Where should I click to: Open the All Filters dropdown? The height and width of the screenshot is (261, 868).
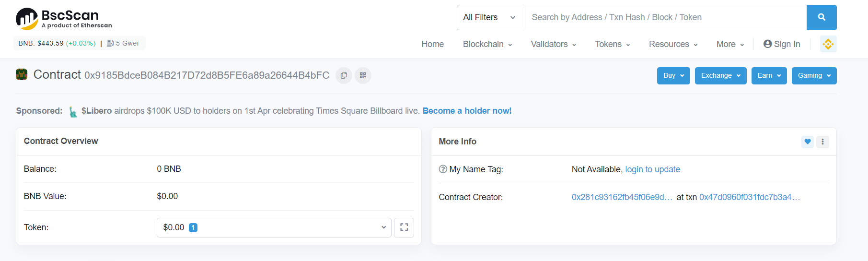(x=490, y=17)
